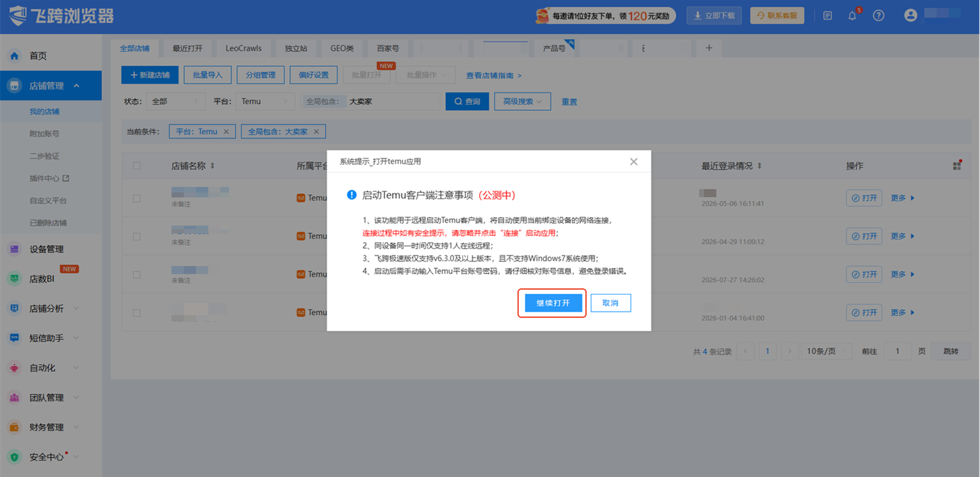Open 附加账号 in the sidebar
Screen dimensions: 980x477
click(x=45, y=134)
